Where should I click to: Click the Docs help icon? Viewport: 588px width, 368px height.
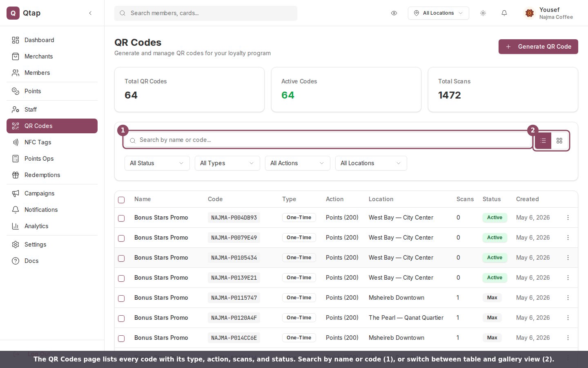[x=16, y=261]
